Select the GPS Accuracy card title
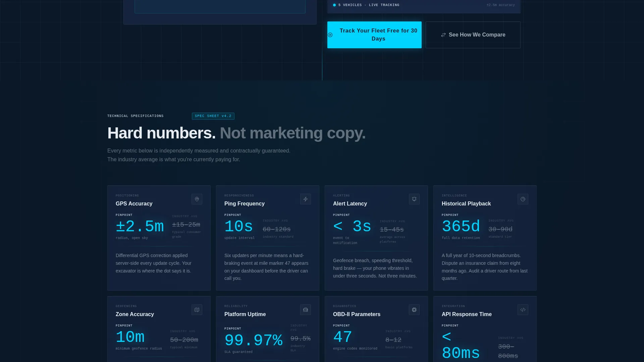The image size is (644, 362). coord(134,203)
